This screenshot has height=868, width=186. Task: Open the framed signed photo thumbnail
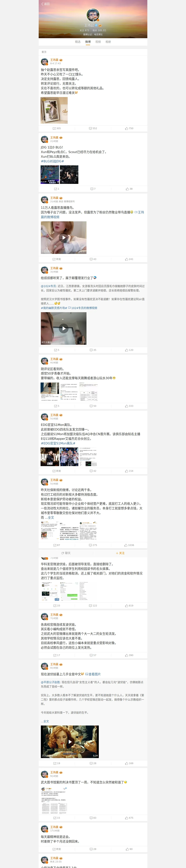[54, 111]
